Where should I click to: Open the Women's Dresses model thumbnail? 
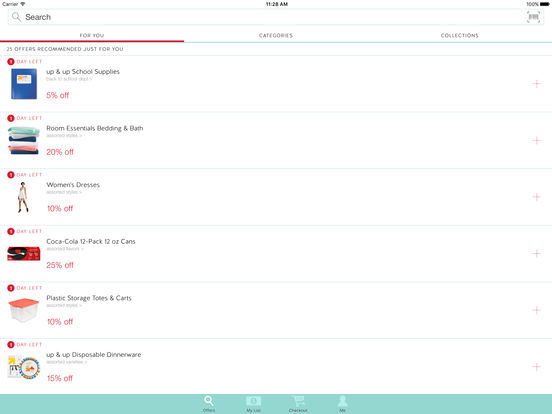point(23,197)
